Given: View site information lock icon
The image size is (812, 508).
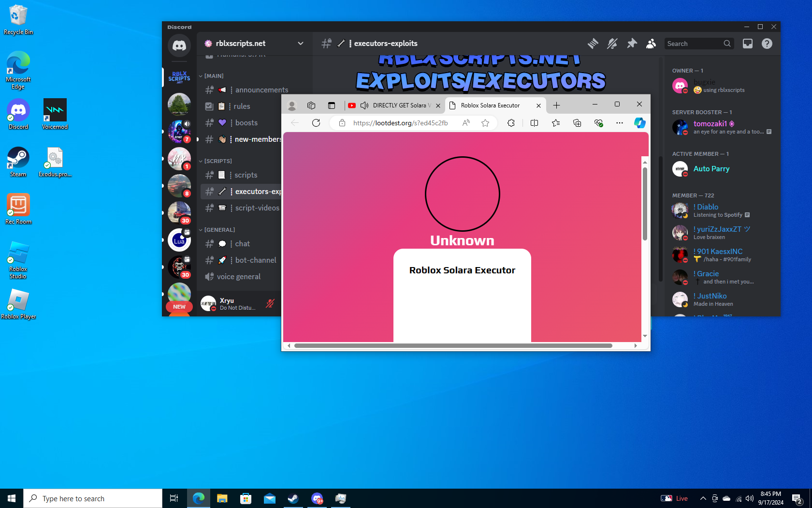Looking at the screenshot, I should click(342, 123).
